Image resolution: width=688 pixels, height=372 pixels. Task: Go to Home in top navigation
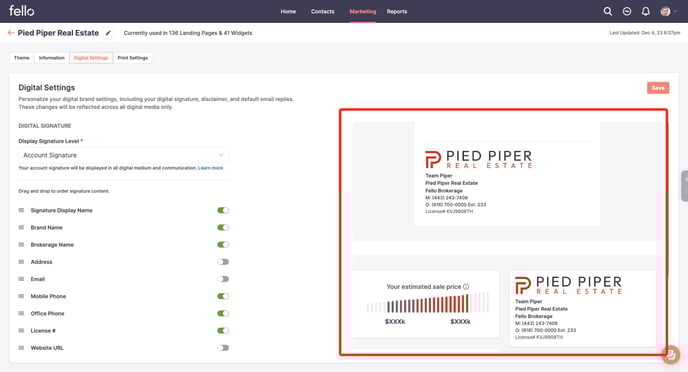point(288,11)
